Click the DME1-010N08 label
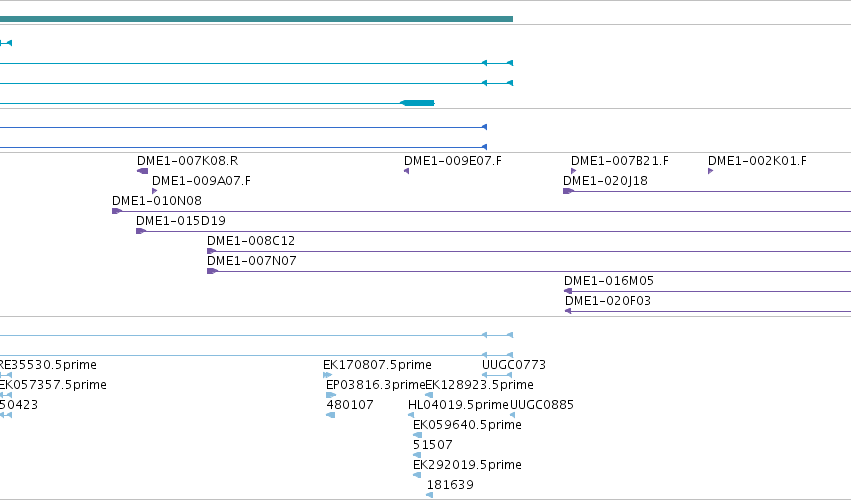The width and height of the screenshot is (851, 500). tap(157, 201)
